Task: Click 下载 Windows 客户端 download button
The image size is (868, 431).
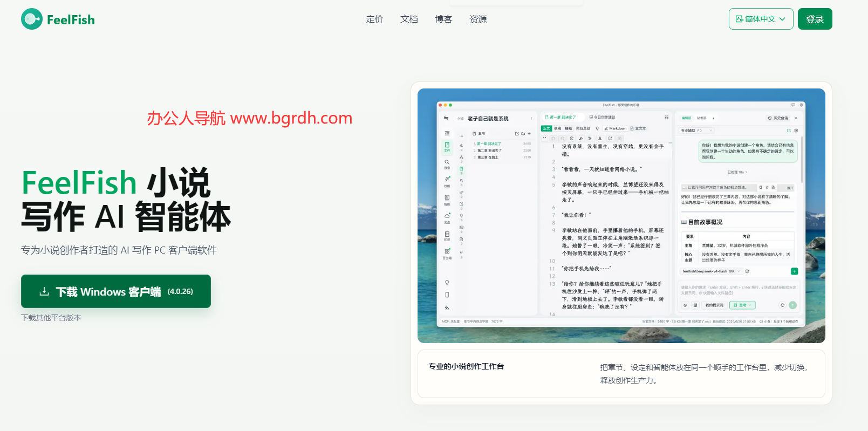Action: 116,291
